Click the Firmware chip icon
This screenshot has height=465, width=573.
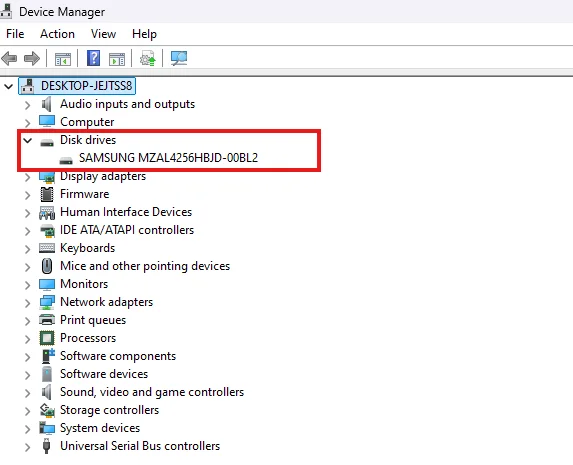(47, 194)
